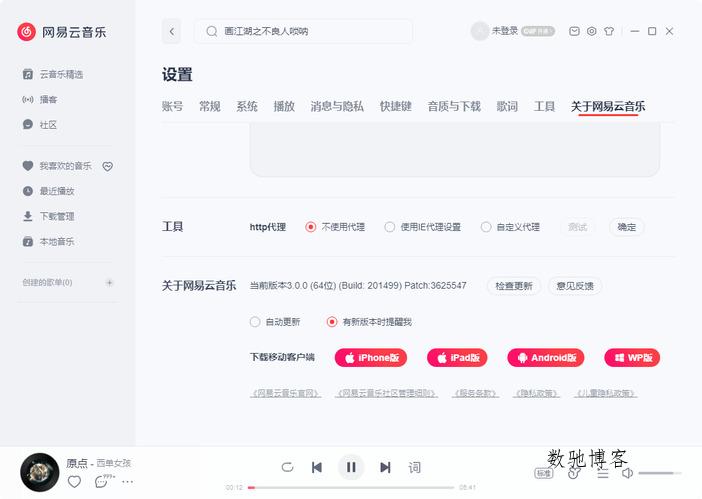Click the 检查更新 button

514,286
